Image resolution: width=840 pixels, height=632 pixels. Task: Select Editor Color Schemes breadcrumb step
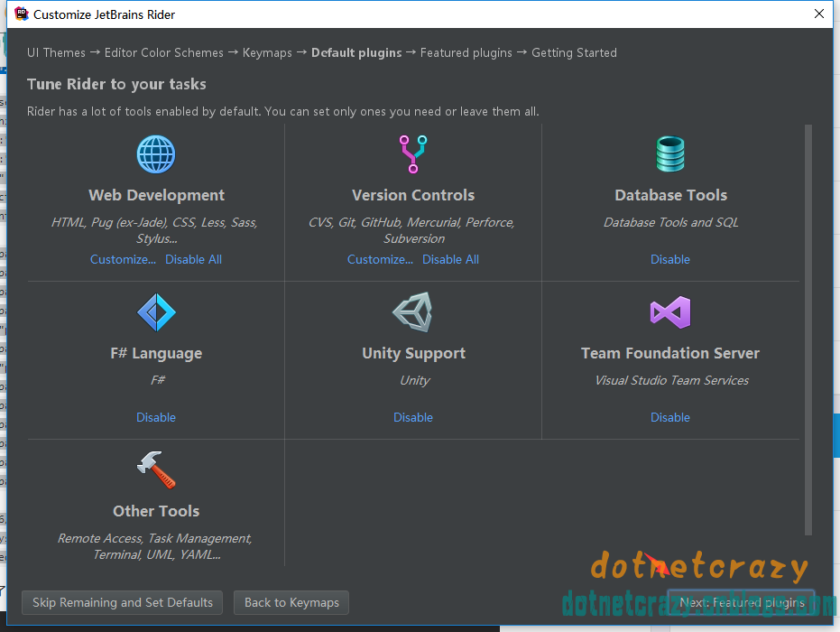pos(164,52)
